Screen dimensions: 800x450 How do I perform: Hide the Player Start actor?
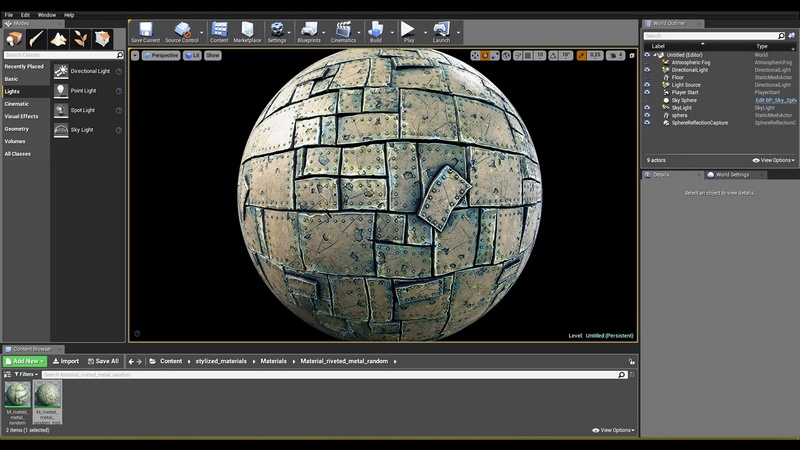tap(647, 92)
